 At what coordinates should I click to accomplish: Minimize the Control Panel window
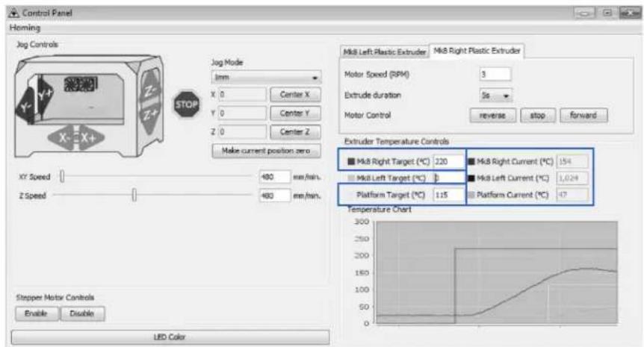click(x=584, y=13)
